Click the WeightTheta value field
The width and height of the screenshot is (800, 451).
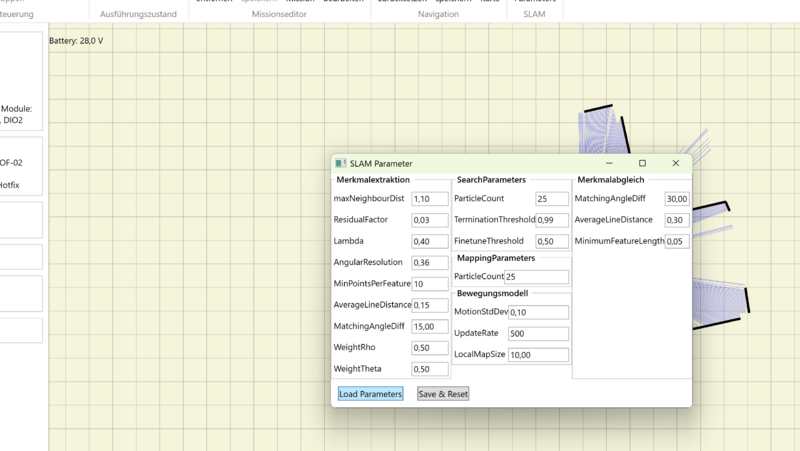pyautogui.click(x=429, y=369)
